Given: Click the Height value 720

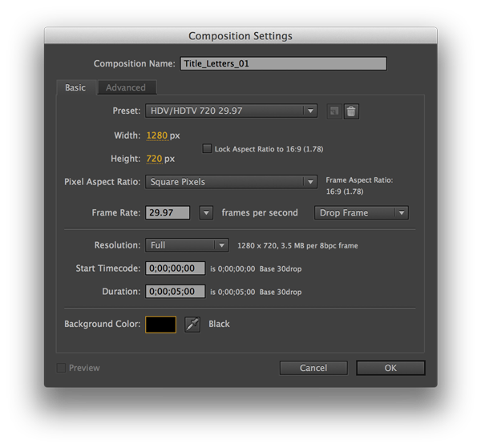Looking at the screenshot, I should [154, 159].
